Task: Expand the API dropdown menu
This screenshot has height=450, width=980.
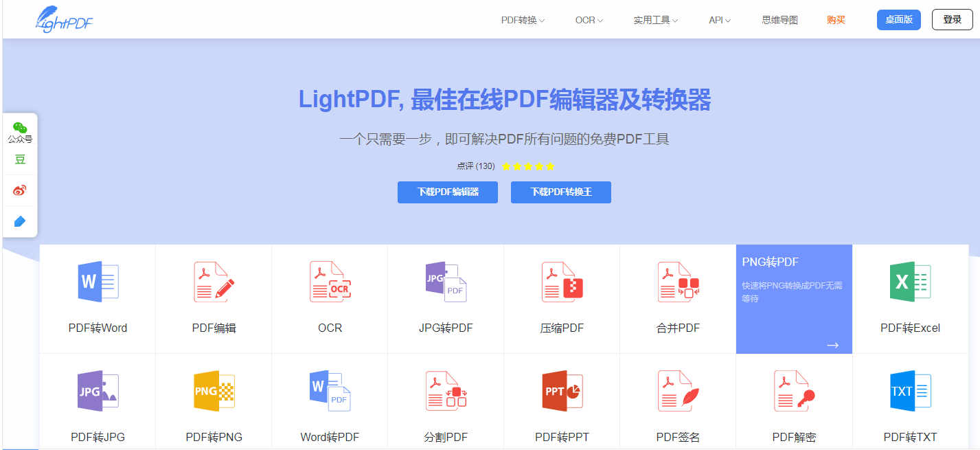Action: click(x=720, y=20)
